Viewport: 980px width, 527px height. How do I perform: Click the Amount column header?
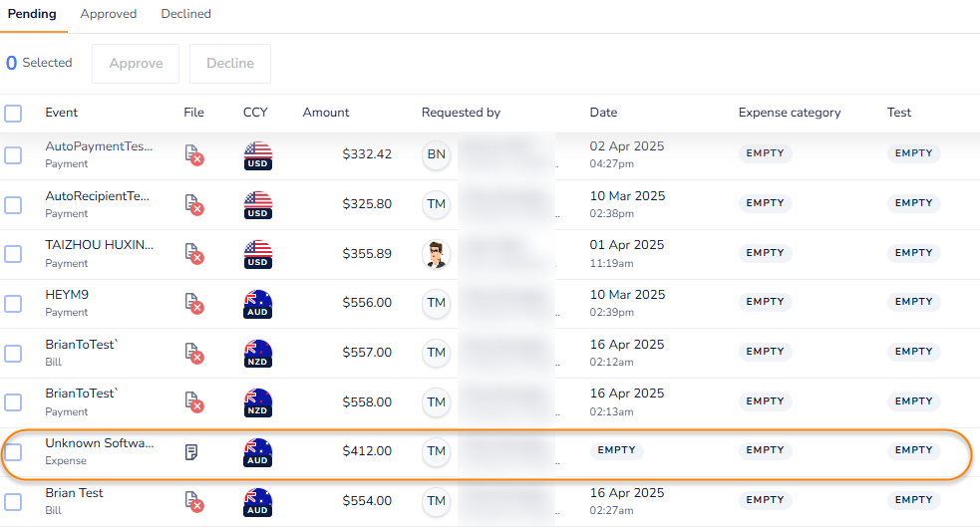326,113
